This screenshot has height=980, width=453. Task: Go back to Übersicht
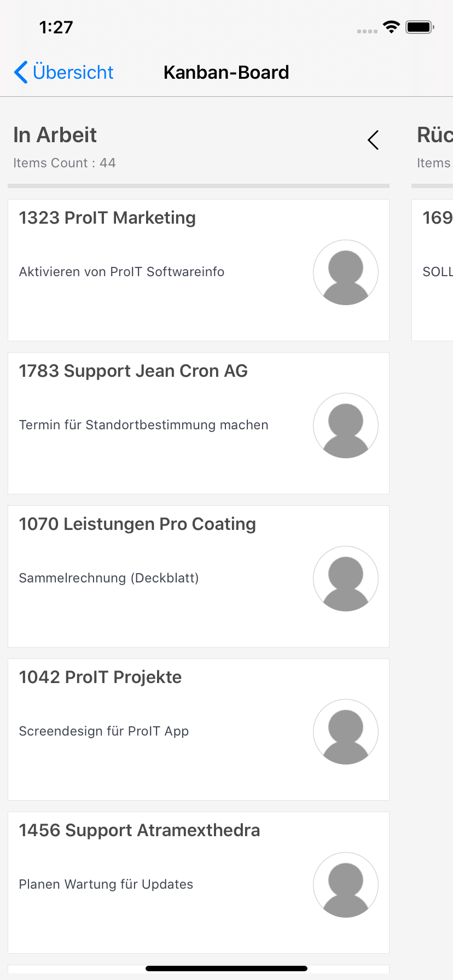pyautogui.click(x=73, y=72)
